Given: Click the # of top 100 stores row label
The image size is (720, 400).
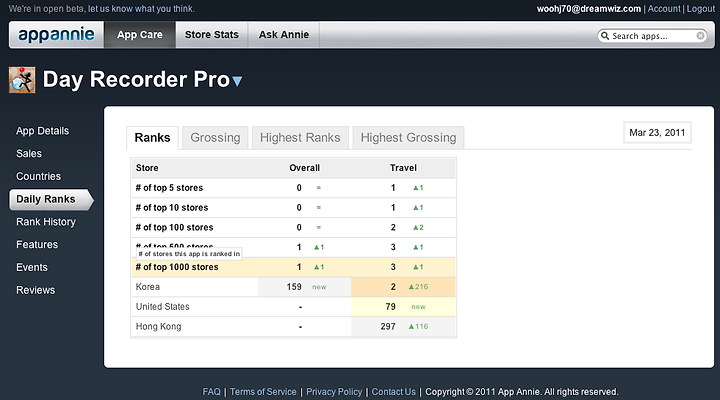Looking at the screenshot, I should click(x=174, y=227).
